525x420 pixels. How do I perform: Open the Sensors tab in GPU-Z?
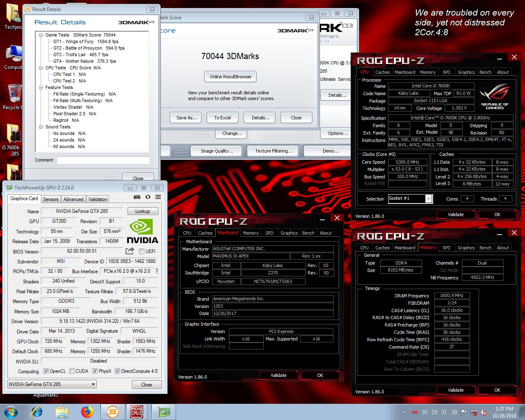[51, 199]
